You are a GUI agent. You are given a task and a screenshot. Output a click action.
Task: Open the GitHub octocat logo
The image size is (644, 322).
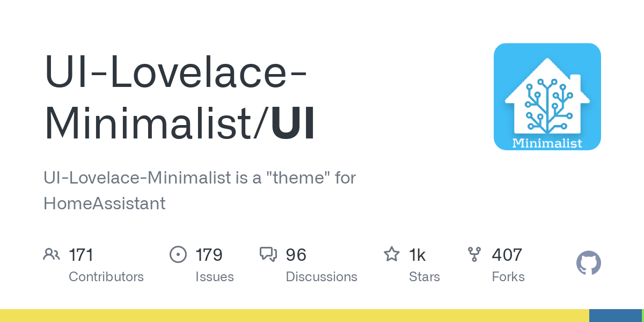pyautogui.click(x=589, y=264)
